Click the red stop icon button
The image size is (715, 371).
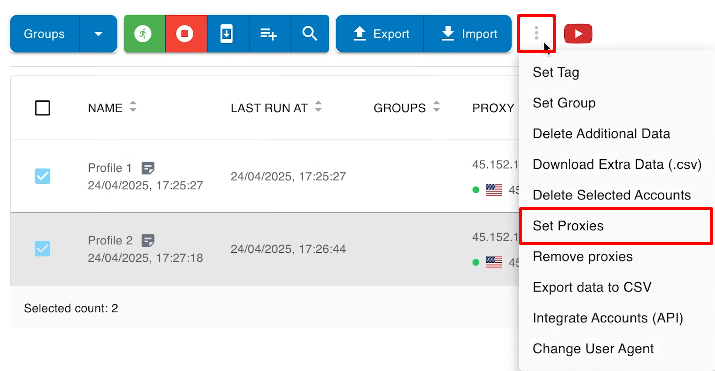(x=186, y=34)
